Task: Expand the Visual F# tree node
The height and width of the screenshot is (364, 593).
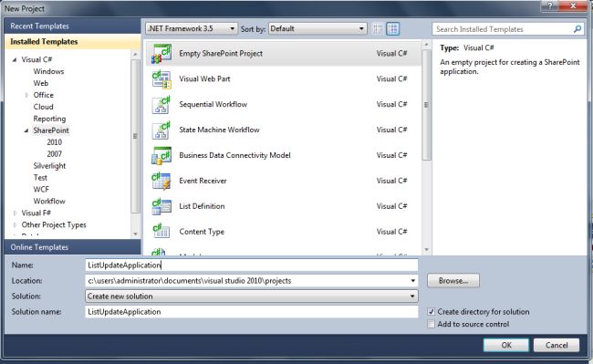Action: (15, 213)
